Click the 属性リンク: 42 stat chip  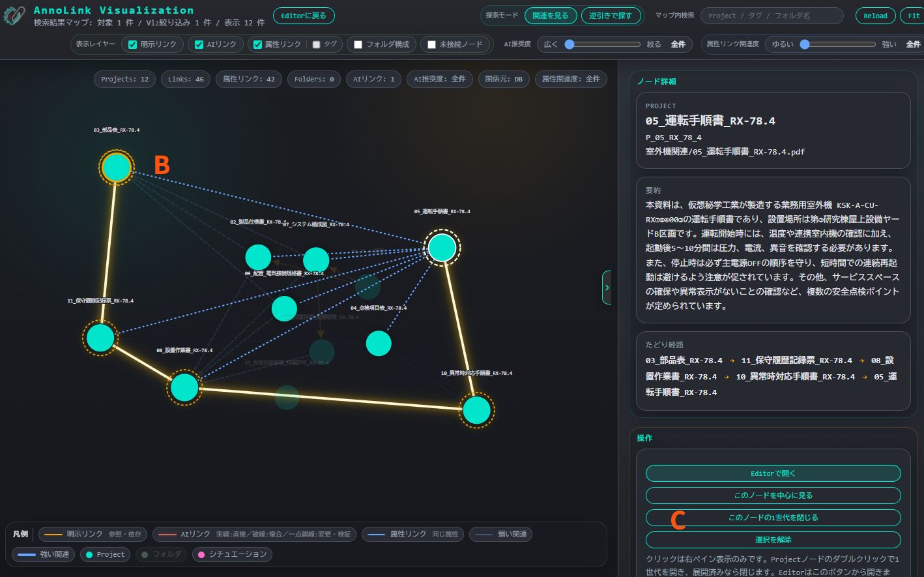(249, 79)
